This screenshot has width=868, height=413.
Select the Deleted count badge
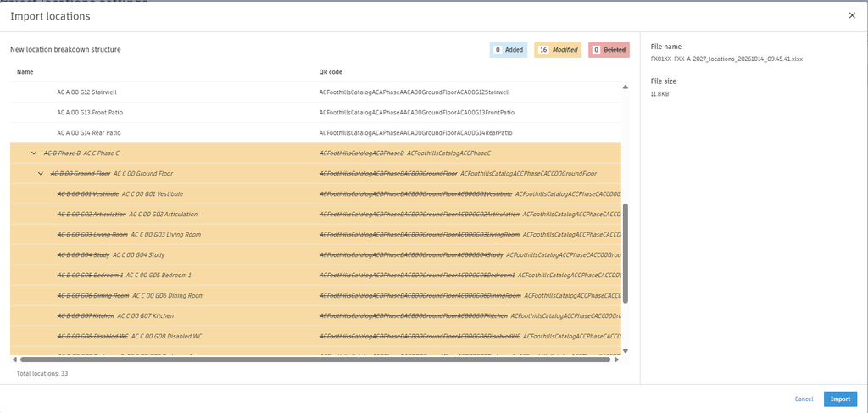pos(609,50)
